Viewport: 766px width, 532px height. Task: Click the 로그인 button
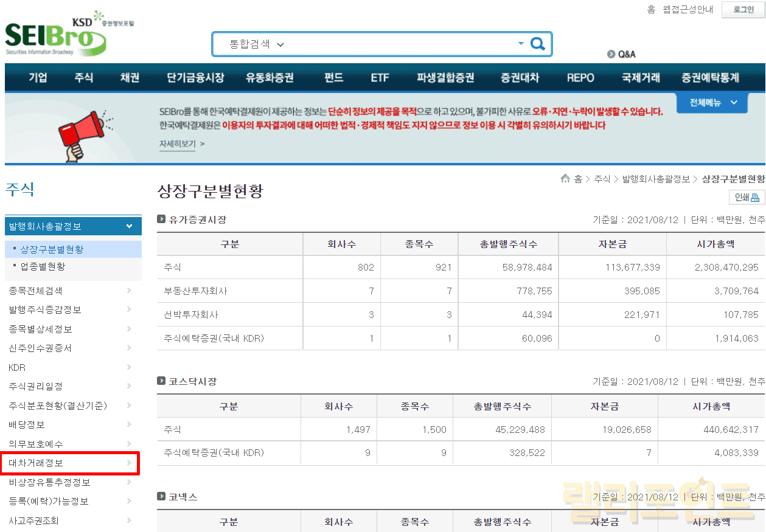click(x=743, y=10)
